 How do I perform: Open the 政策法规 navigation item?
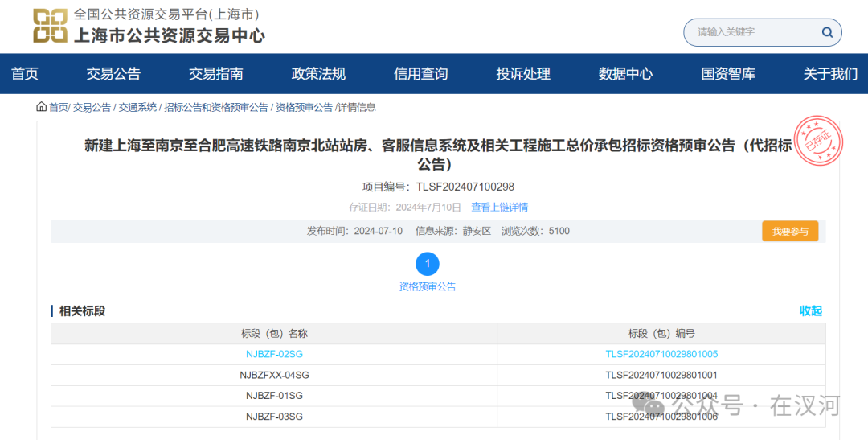[x=318, y=74]
